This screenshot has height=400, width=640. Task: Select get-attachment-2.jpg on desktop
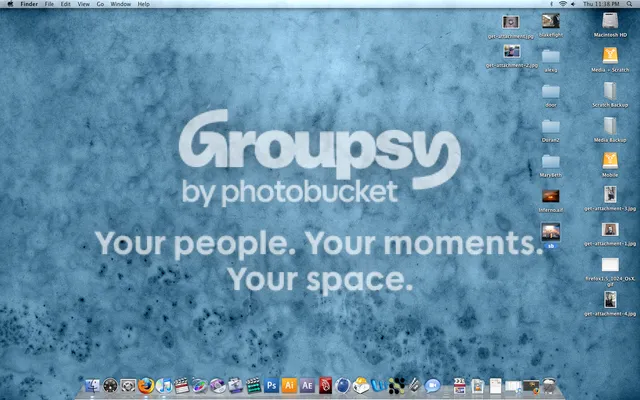coord(512,51)
